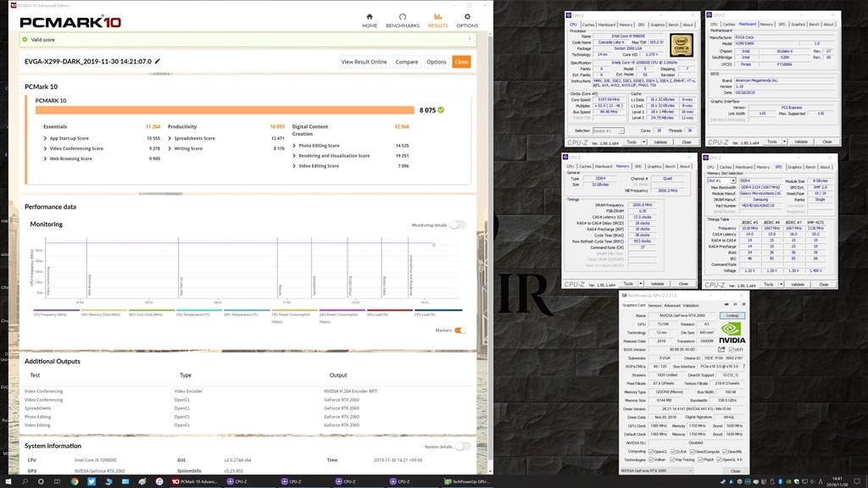Click the BIOS export share icon in GPU-Z
This screenshot has height=488, width=868.
click(721, 350)
